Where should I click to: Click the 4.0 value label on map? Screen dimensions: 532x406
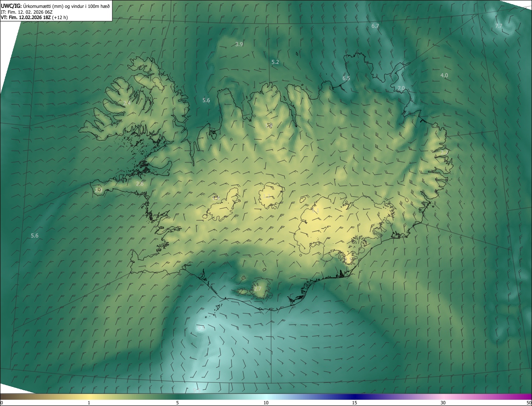(x=444, y=75)
